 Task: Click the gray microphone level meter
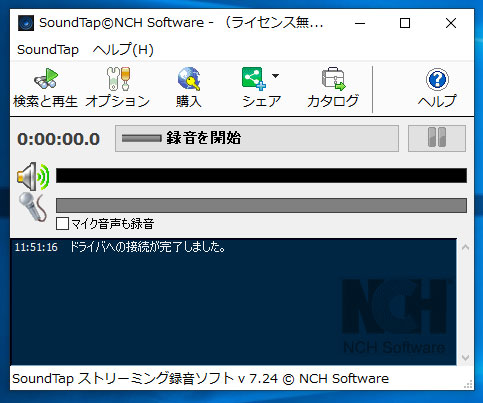click(x=261, y=205)
